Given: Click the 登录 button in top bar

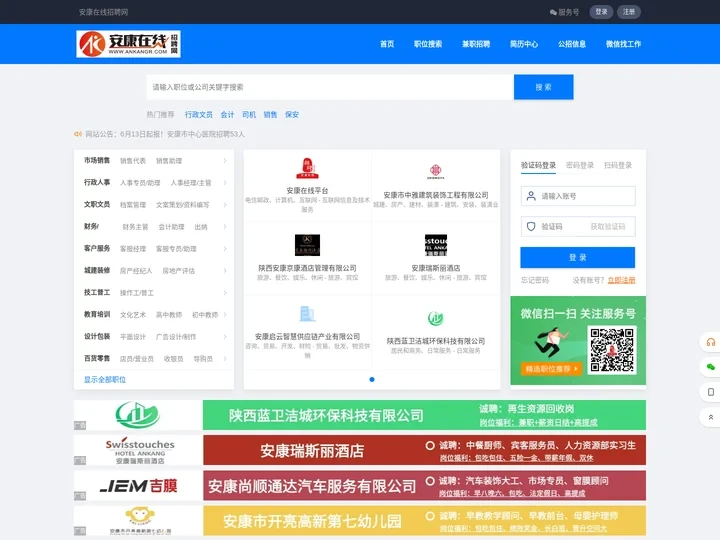Looking at the screenshot, I should coord(601,12).
